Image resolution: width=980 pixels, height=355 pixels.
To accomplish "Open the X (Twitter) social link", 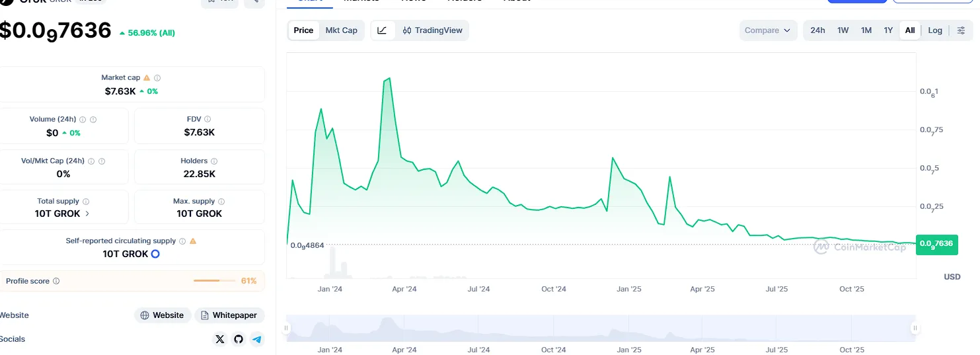I will coord(220,339).
